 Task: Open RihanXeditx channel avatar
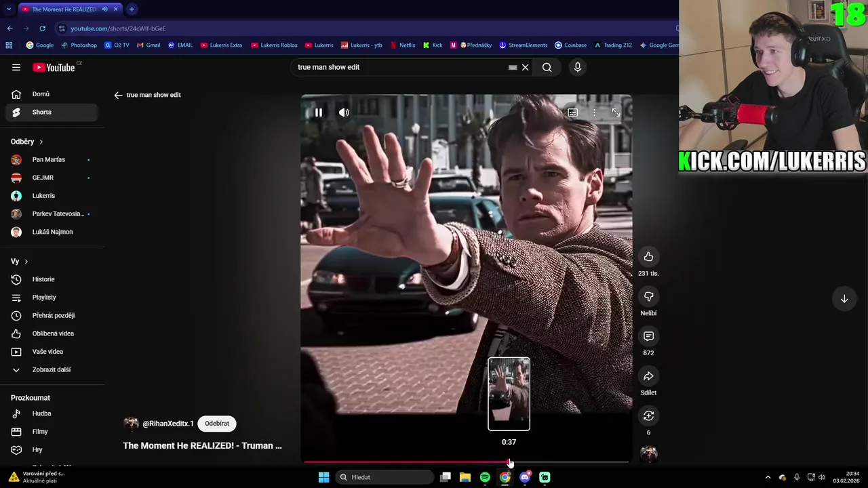131,424
